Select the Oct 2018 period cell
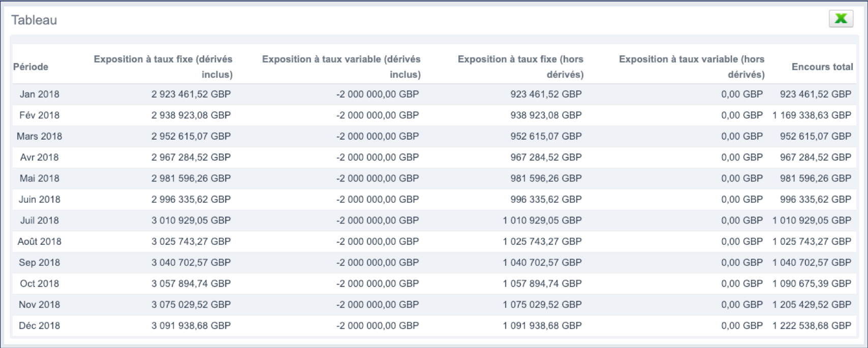Screen dimensions: 868x348 [40, 283]
